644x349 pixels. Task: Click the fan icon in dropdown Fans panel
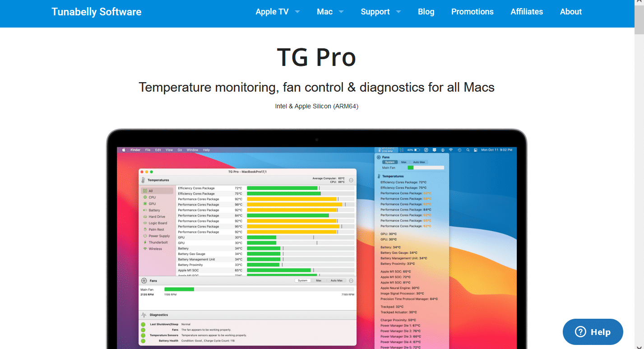point(379,157)
